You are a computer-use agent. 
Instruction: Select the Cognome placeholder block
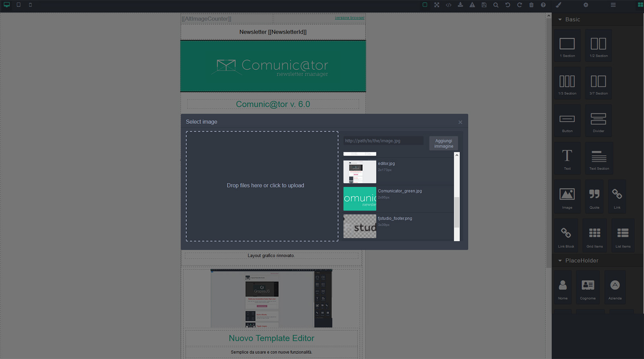(x=588, y=287)
